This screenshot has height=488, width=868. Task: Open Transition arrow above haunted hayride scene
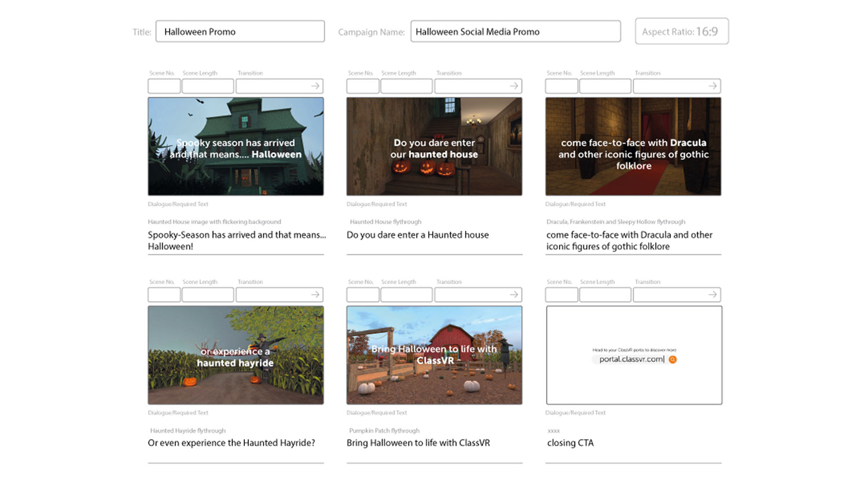[x=315, y=294]
